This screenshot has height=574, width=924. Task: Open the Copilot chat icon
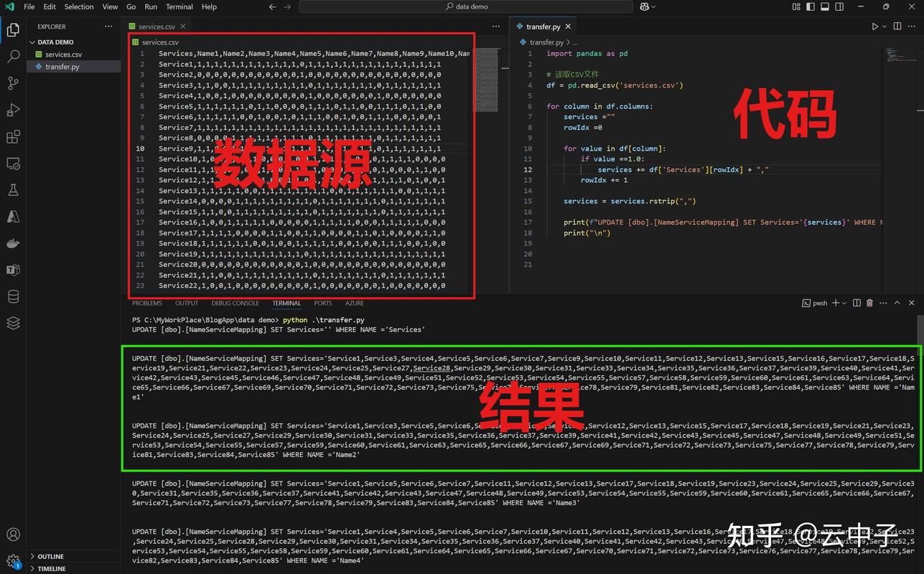click(644, 6)
